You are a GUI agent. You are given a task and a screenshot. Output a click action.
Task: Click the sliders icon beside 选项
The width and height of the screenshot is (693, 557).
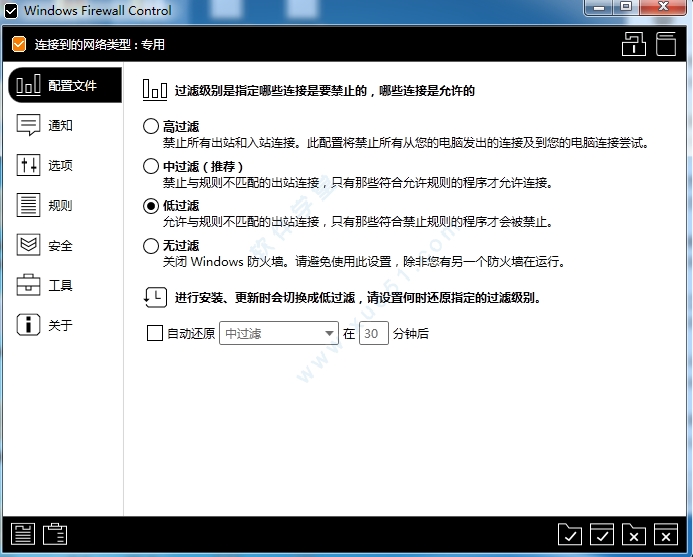(x=28, y=165)
